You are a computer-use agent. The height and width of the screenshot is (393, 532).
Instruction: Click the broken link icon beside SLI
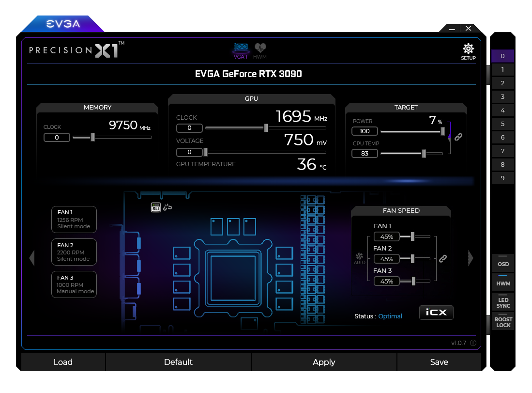coord(168,207)
